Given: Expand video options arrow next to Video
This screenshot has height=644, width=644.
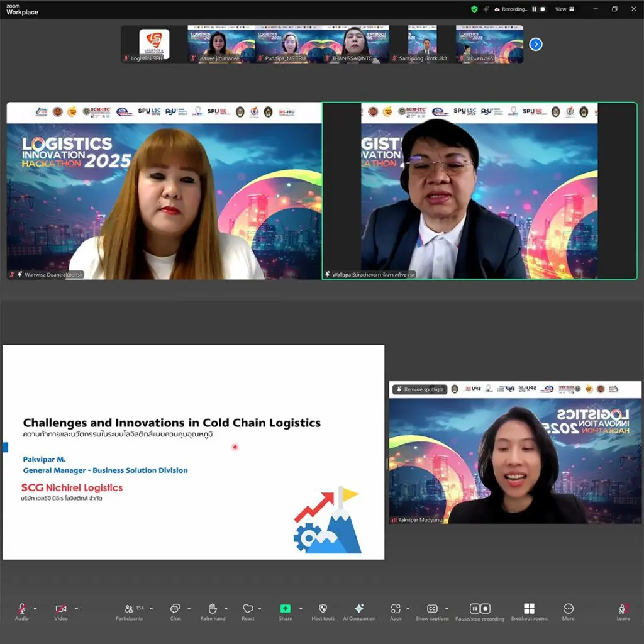Looking at the screenshot, I should click(x=76, y=608).
